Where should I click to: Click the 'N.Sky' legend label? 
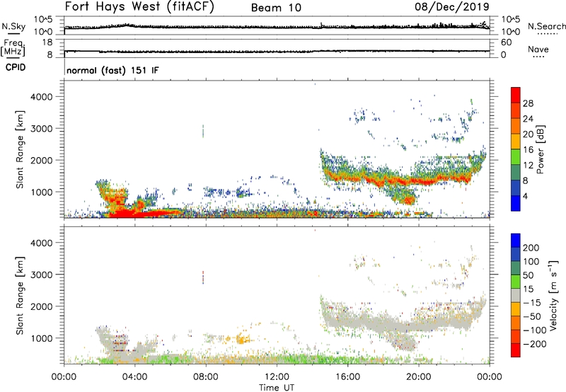(13, 26)
